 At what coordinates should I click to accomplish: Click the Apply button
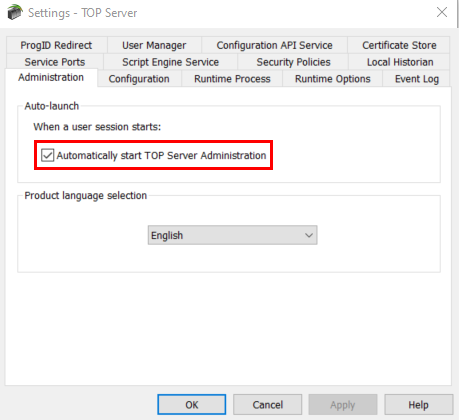click(343, 405)
